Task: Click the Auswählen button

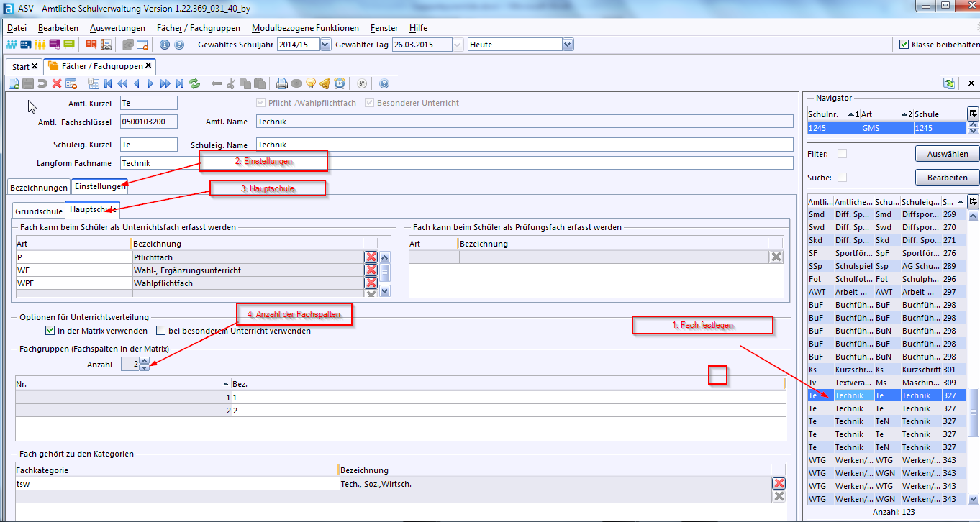Action: point(947,154)
